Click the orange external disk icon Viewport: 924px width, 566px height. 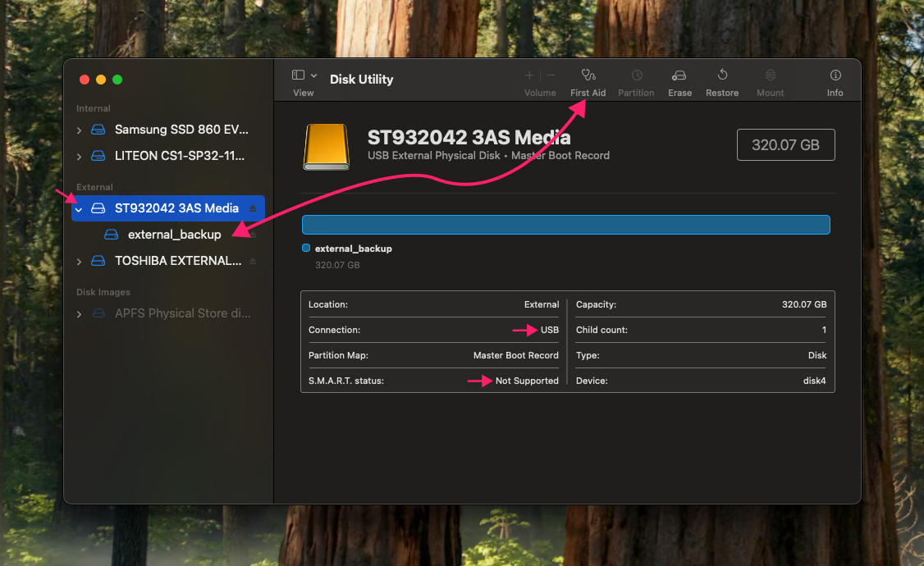click(327, 146)
